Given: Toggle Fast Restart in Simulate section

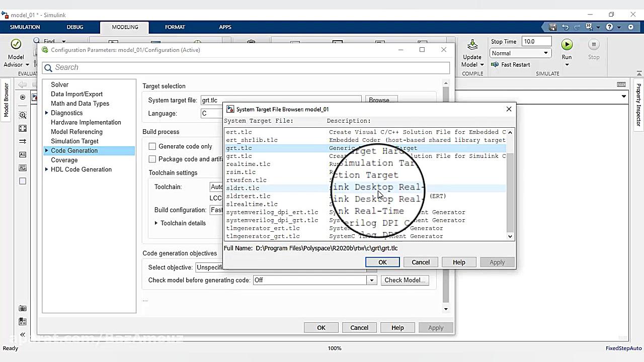Looking at the screenshot, I should 511,64.
